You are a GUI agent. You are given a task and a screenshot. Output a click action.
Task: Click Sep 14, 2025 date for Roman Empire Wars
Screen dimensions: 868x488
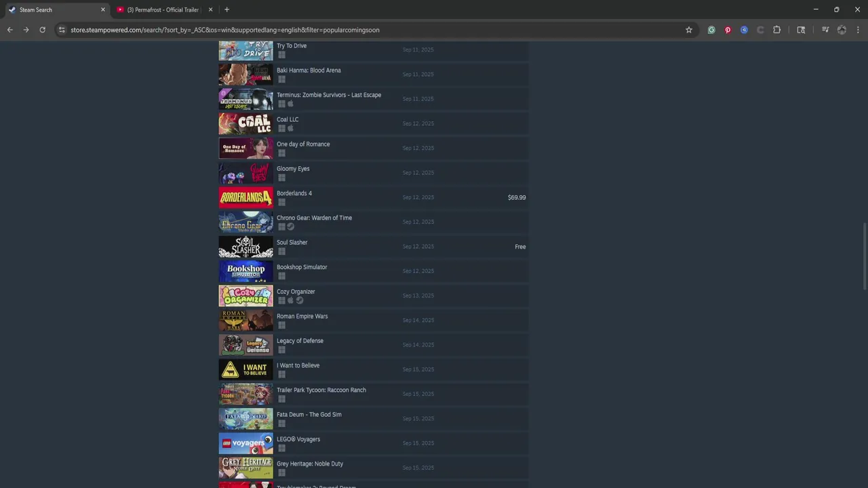click(418, 320)
